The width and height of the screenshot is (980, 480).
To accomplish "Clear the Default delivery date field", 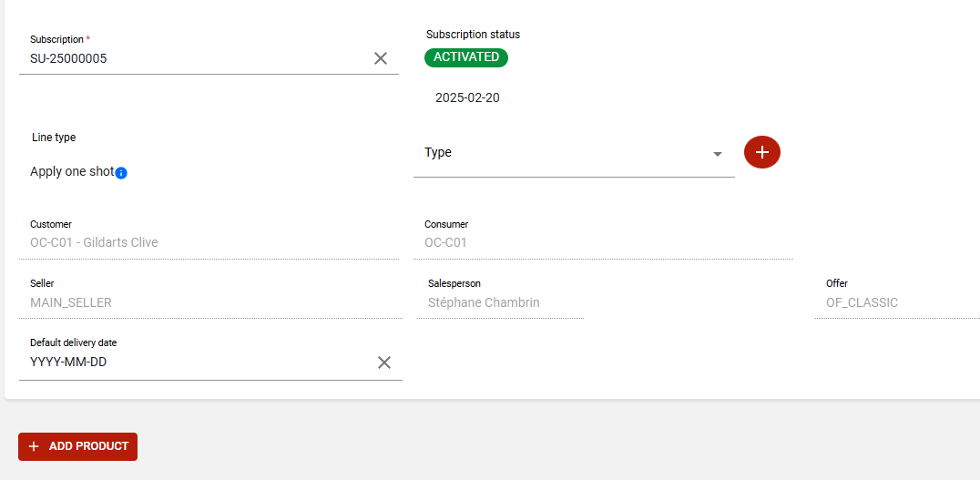I will tap(384, 363).
